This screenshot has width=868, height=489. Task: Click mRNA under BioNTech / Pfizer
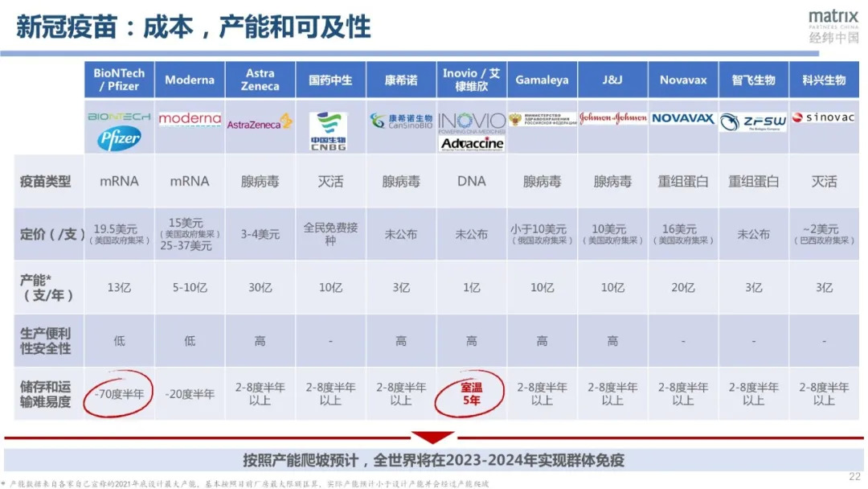(x=119, y=181)
